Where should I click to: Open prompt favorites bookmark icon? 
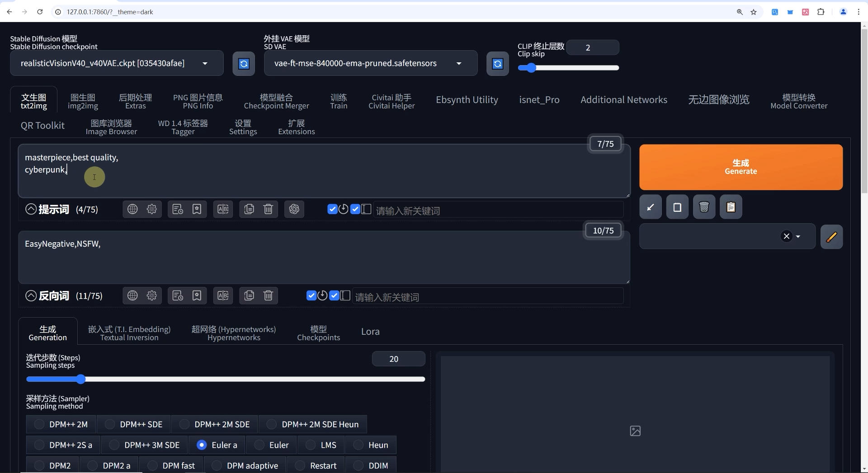click(197, 209)
